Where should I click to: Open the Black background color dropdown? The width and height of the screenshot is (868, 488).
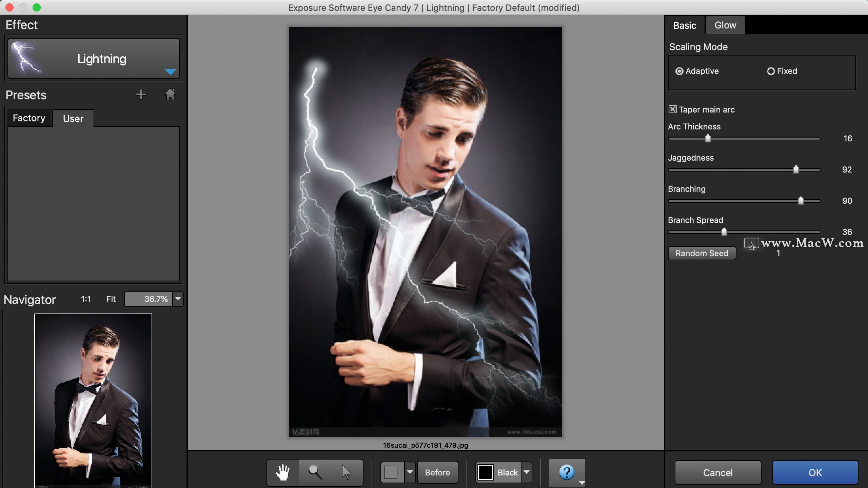(x=527, y=472)
